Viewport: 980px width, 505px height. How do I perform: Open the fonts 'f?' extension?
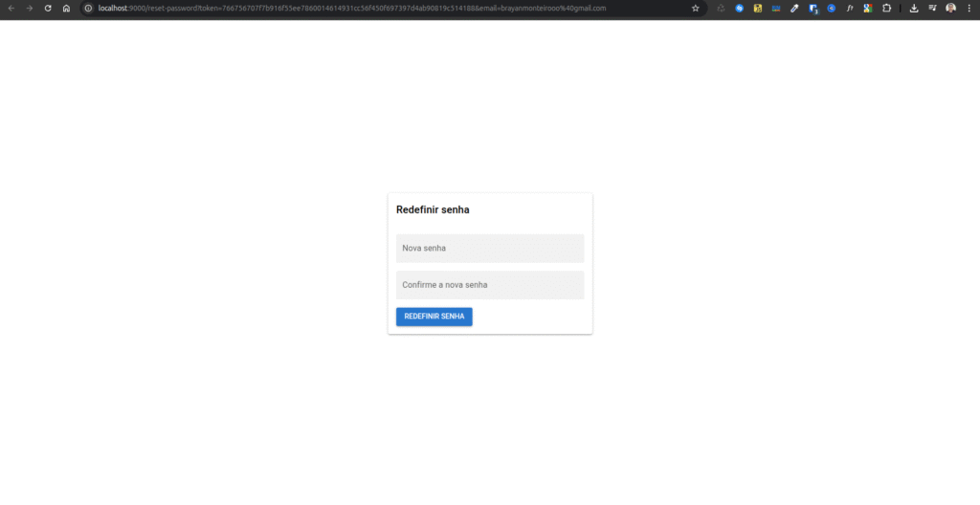(849, 8)
